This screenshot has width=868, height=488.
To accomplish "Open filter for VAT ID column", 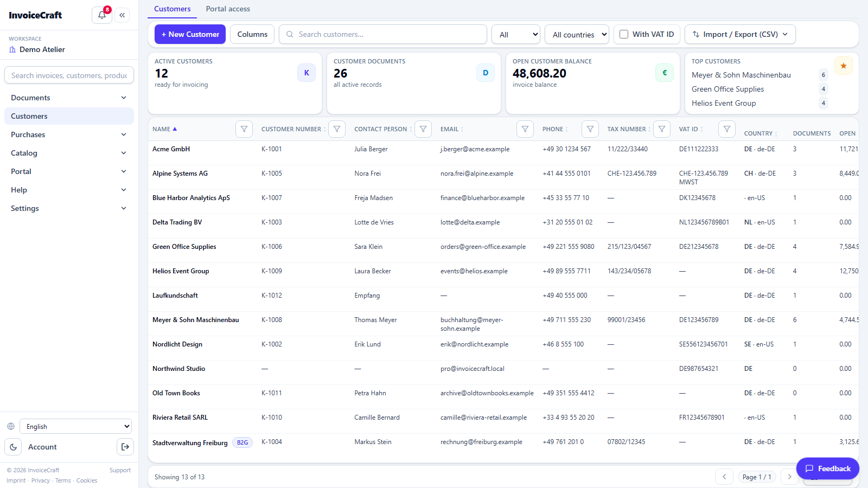I will click(727, 129).
